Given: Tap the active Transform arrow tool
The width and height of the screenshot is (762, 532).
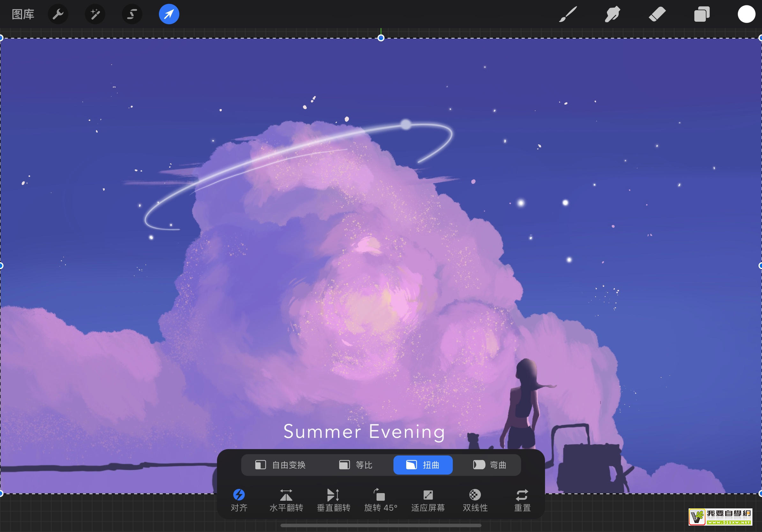Looking at the screenshot, I should click(x=169, y=14).
